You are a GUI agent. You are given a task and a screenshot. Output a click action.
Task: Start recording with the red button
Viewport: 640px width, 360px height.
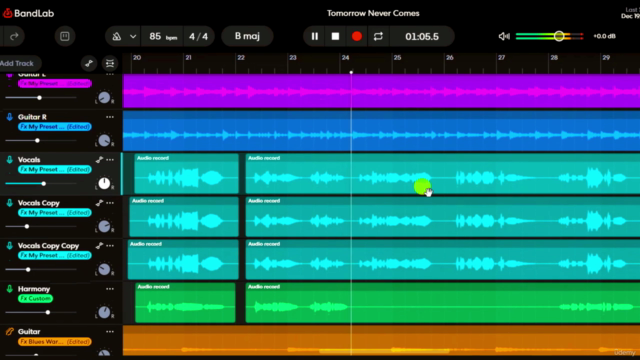(x=357, y=36)
